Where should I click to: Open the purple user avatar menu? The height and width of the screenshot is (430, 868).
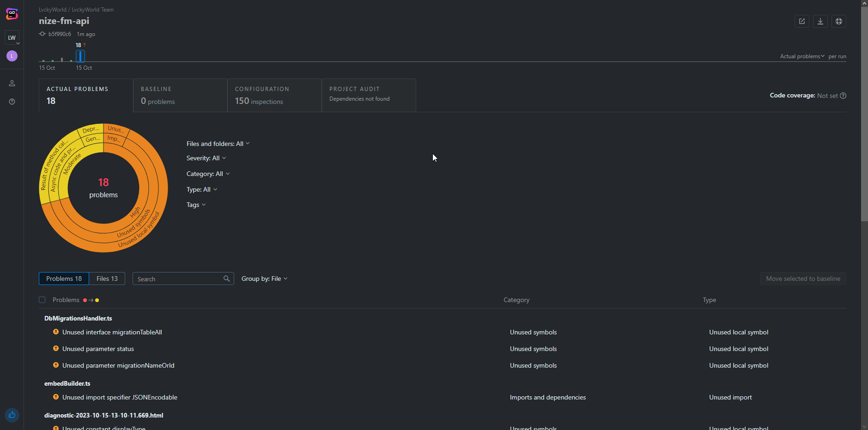[12, 56]
